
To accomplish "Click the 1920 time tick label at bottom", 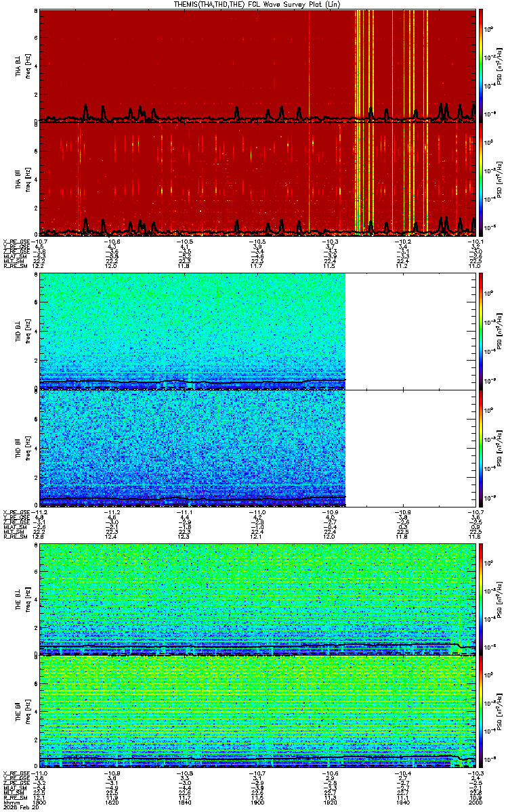I will [x=331, y=802].
